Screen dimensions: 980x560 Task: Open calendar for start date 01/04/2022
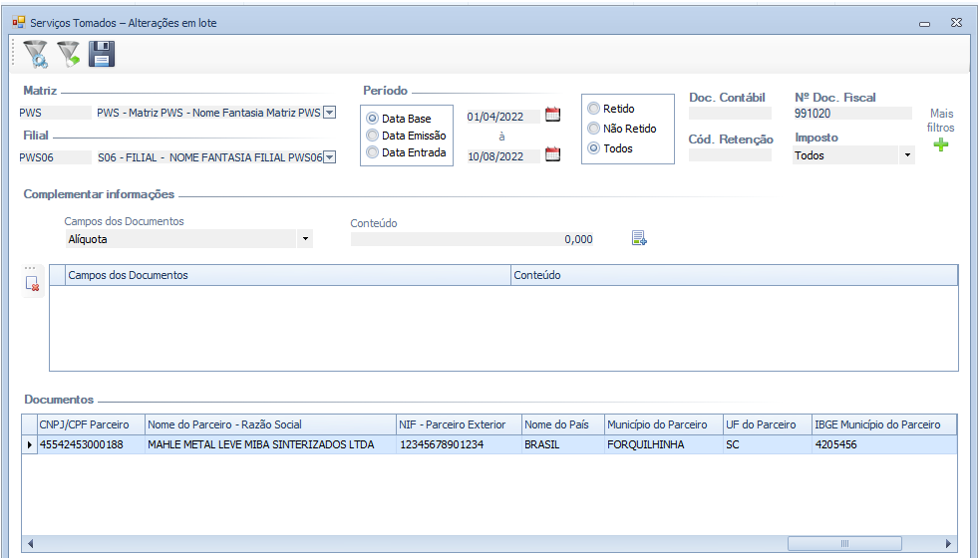pyautogui.click(x=552, y=115)
